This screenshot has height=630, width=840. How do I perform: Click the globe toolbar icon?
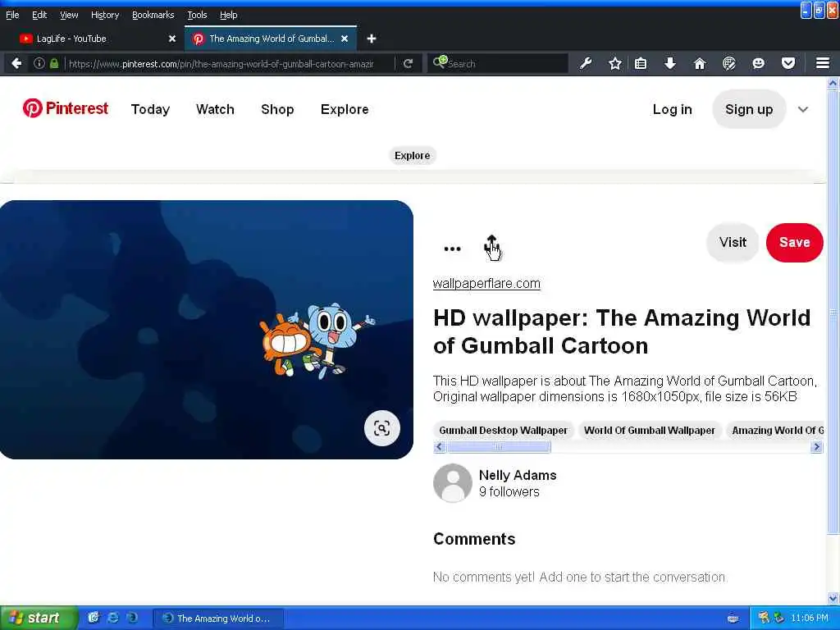pos(728,63)
